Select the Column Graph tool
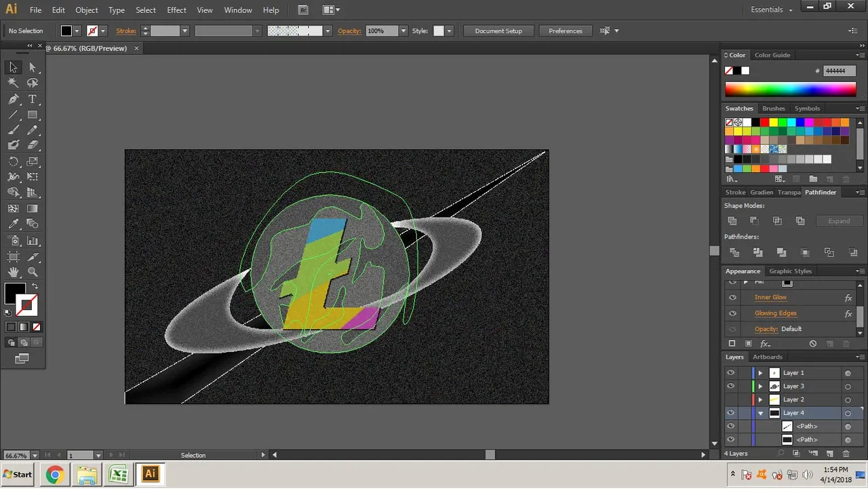 pyautogui.click(x=33, y=241)
